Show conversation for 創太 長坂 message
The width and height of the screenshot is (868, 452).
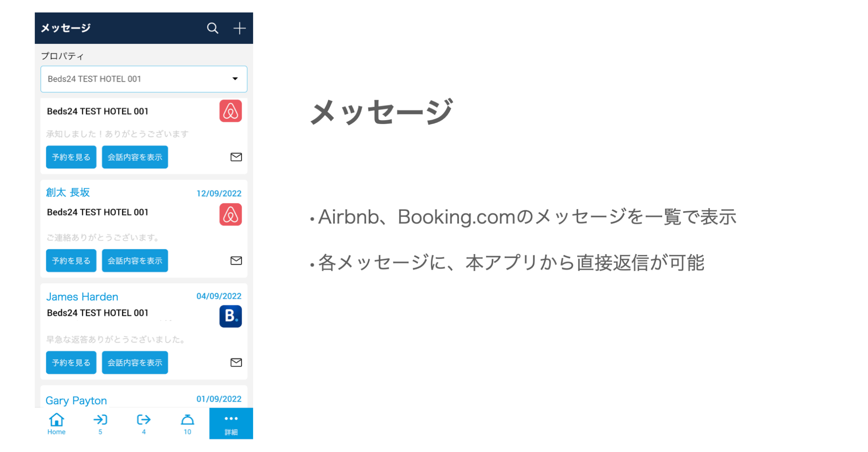135,260
